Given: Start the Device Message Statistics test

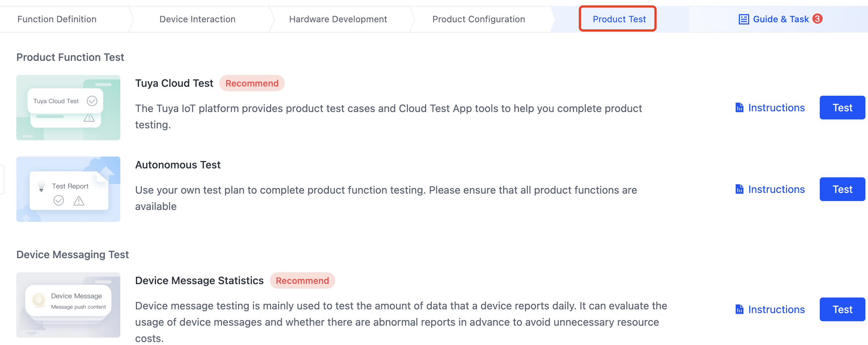Looking at the screenshot, I should tap(842, 309).
